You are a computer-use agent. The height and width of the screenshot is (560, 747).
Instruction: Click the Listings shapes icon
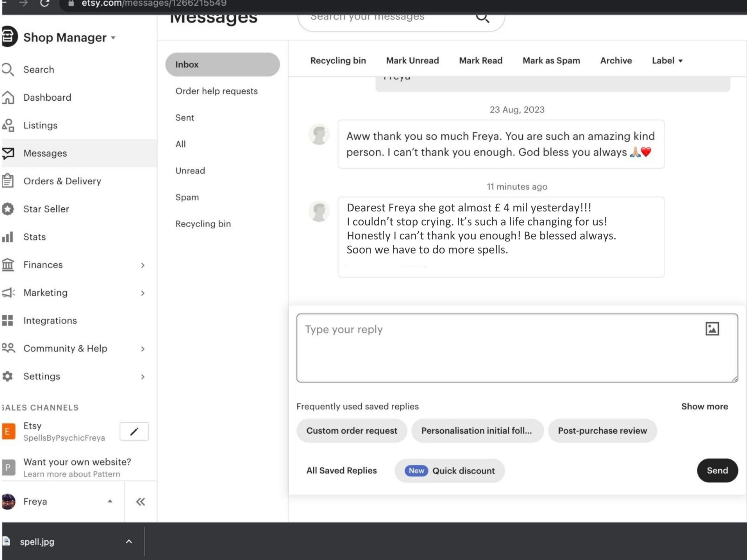click(x=8, y=125)
